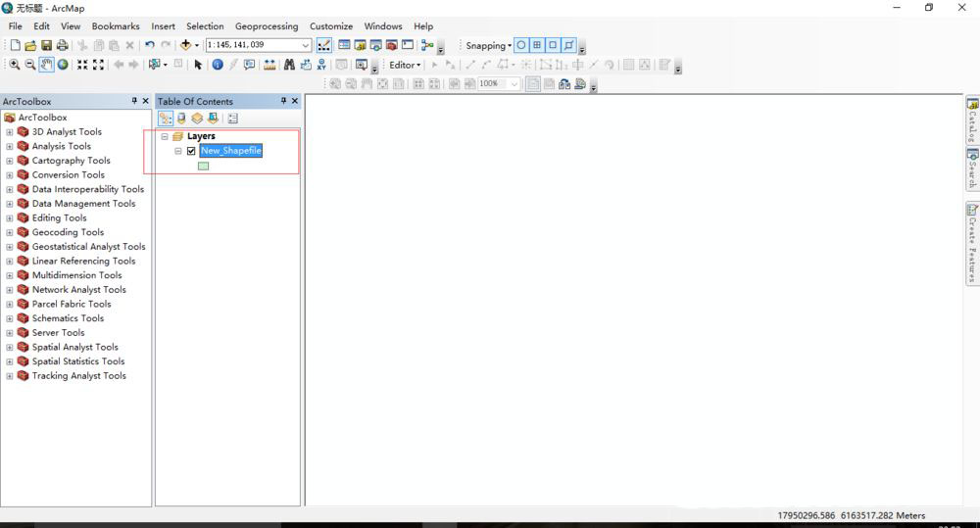Toggle Edge Snapping
This screenshot has height=528, width=980.
pyautogui.click(x=568, y=45)
